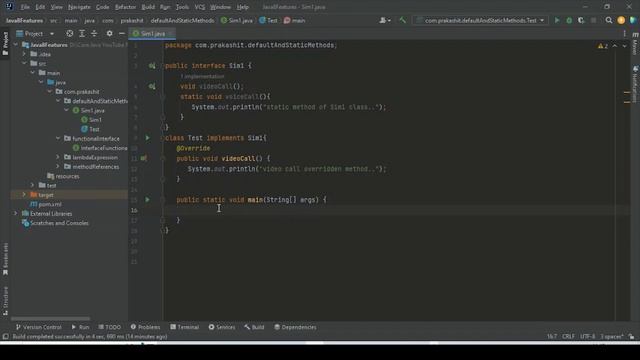Open the VCS menu
Image resolution: width=640 pixels, height=360 pixels.
click(x=200, y=7)
